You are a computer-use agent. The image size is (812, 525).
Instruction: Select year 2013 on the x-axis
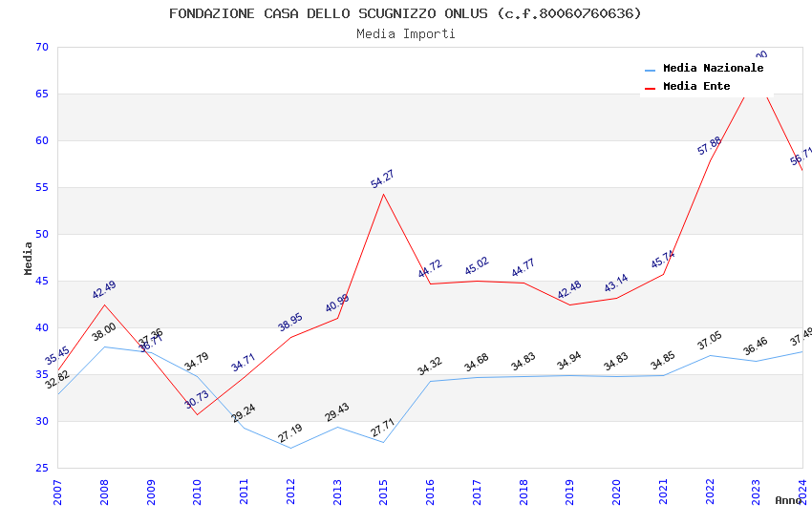click(337, 492)
